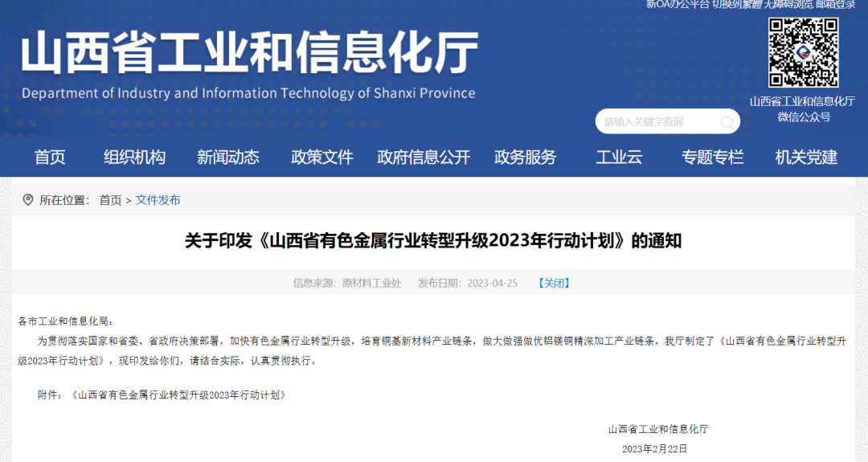Click the 新OA办公平台 link
This screenshot has width=868, height=462.
coord(678,4)
